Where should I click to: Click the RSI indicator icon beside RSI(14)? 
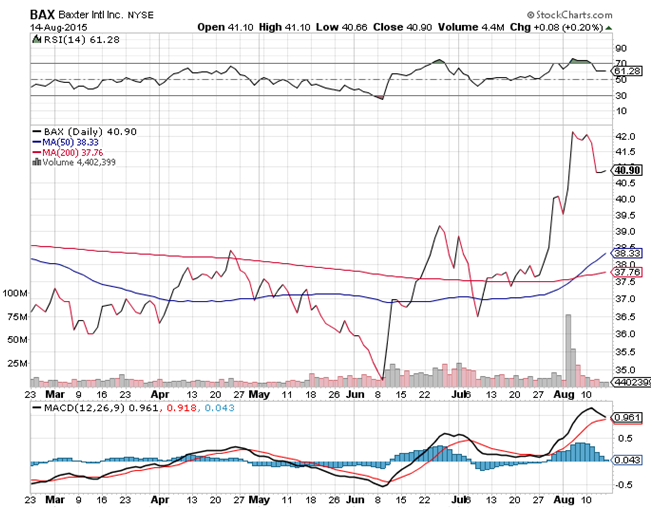(37, 39)
